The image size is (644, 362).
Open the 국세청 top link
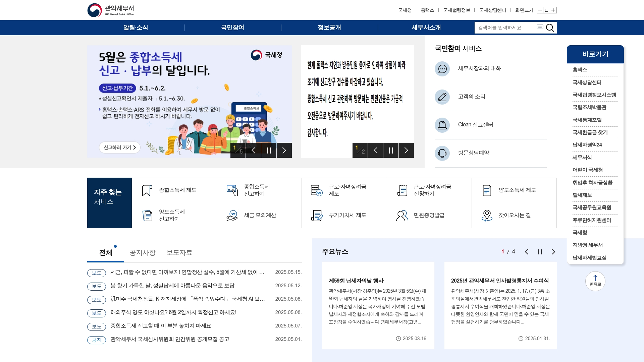pos(405,10)
